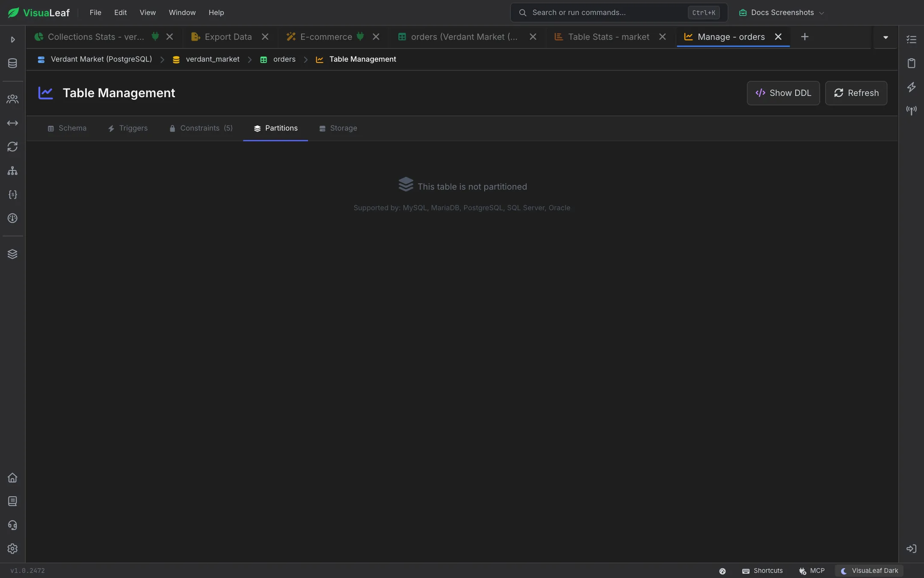This screenshot has width=924, height=578.
Task: Click the sync arrows sidebar icon
Action: [12, 147]
